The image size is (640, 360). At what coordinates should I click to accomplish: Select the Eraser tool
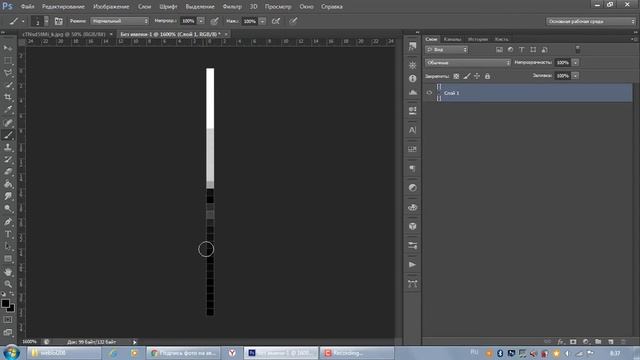point(8,172)
